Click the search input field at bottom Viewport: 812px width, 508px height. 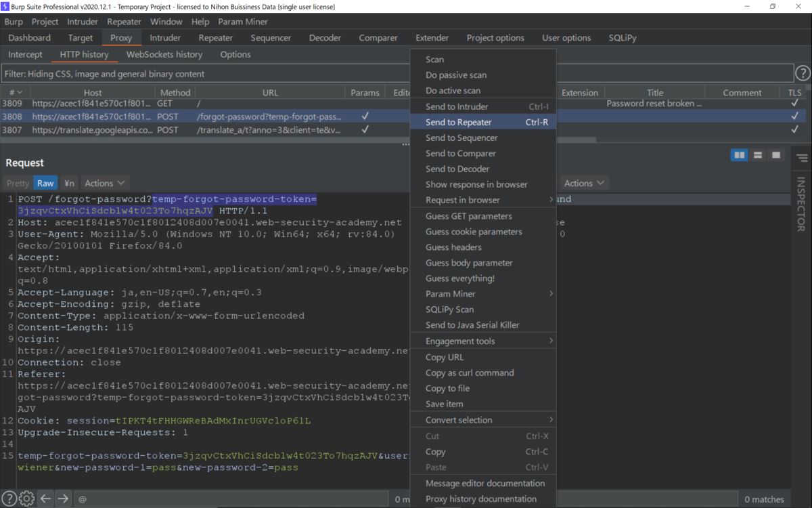(232, 499)
